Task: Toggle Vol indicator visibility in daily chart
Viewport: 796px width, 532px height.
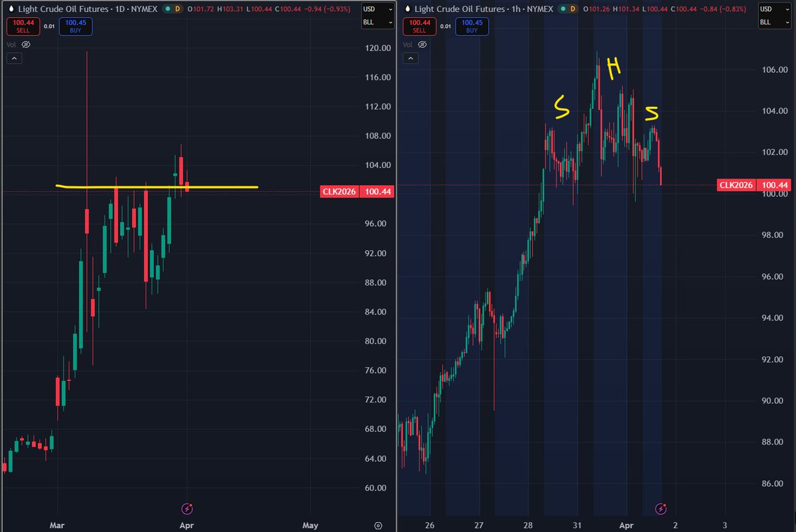Action: (x=26, y=44)
